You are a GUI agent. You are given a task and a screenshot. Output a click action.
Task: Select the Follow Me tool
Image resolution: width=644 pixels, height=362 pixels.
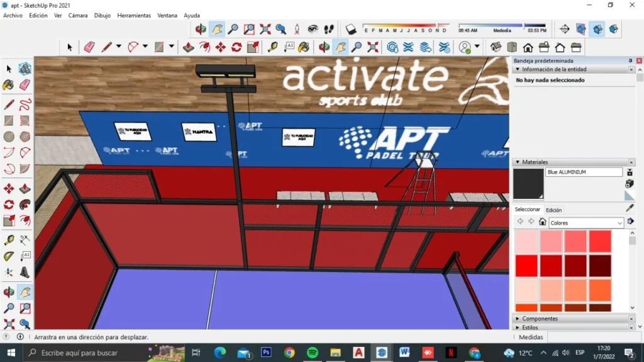click(x=25, y=205)
